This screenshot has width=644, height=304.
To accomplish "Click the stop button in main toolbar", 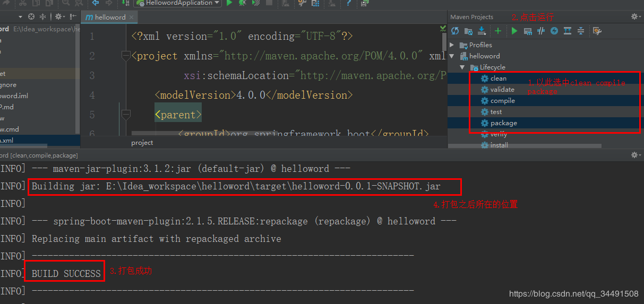I will click(x=269, y=3).
